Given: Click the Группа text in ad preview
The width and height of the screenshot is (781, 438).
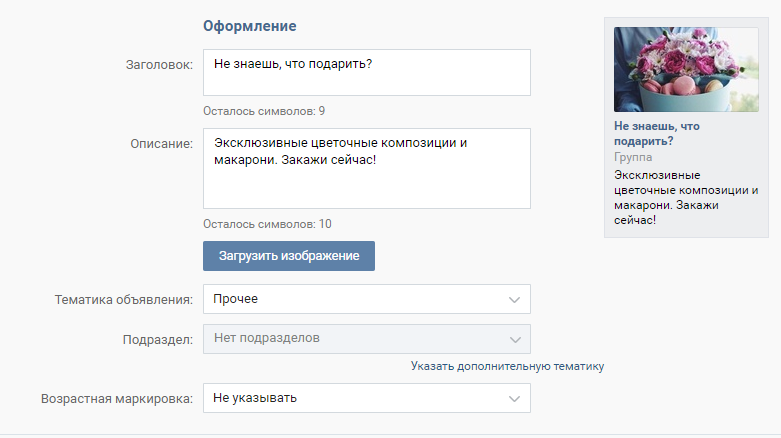Looking at the screenshot, I should coord(633,157).
